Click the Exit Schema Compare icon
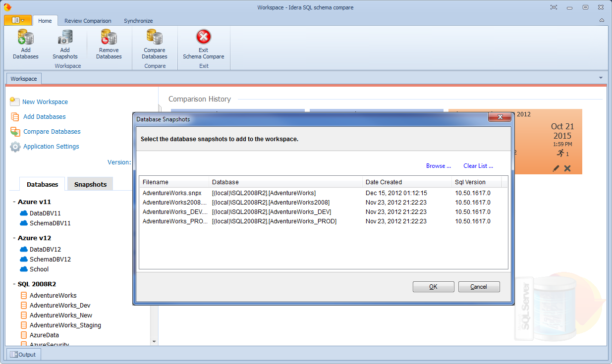The width and height of the screenshot is (612, 364). [x=204, y=37]
